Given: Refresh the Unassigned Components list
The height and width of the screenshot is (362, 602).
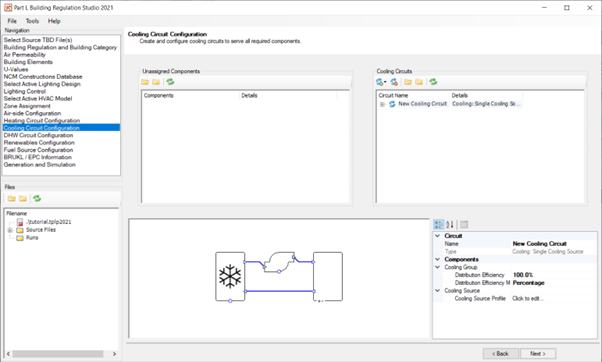Looking at the screenshot, I should click(x=170, y=82).
